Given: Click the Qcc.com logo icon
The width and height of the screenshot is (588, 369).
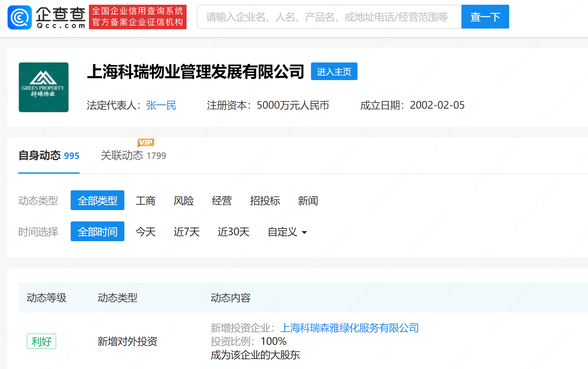Looking at the screenshot, I should (x=19, y=17).
